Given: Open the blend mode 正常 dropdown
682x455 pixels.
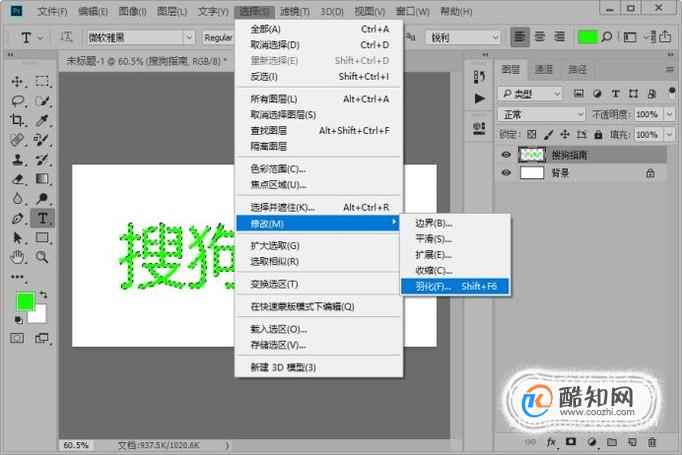Looking at the screenshot, I should coord(542,114).
